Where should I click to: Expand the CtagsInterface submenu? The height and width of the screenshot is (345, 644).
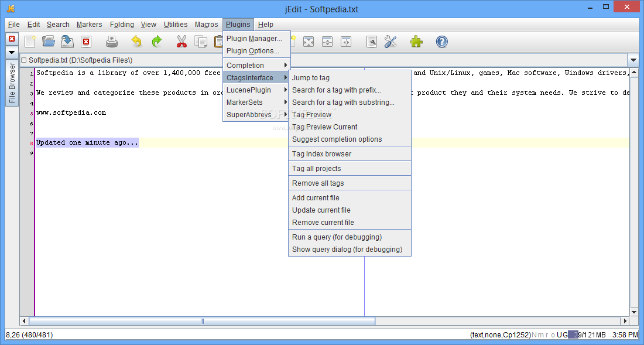tap(256, 78)
